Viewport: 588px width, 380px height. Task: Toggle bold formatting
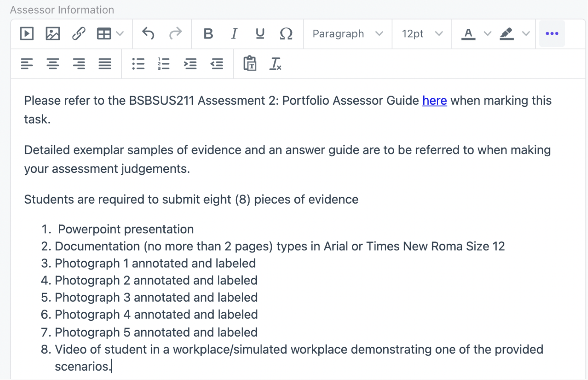coord(208,34)
